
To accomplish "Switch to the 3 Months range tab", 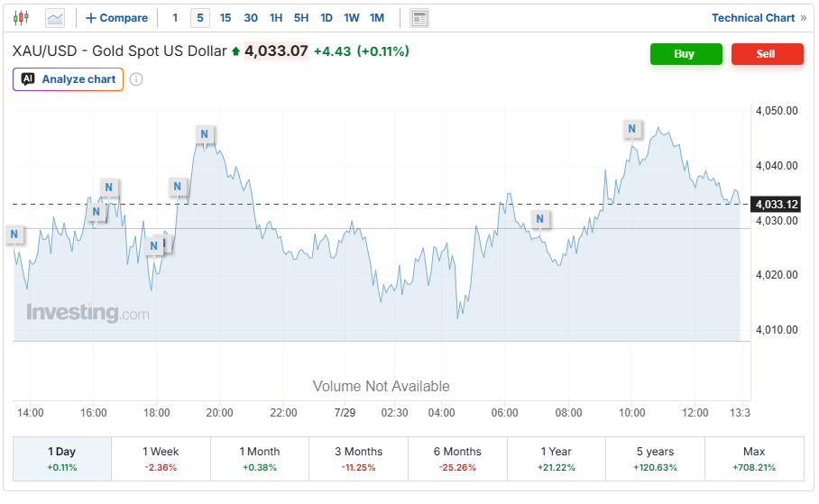I will point(358,459).
